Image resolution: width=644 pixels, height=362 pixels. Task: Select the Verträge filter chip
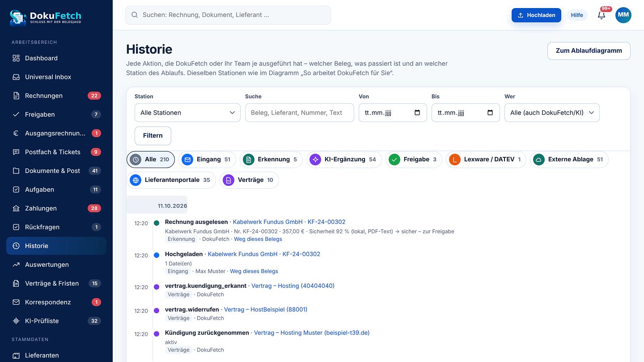tap(249, 180)
